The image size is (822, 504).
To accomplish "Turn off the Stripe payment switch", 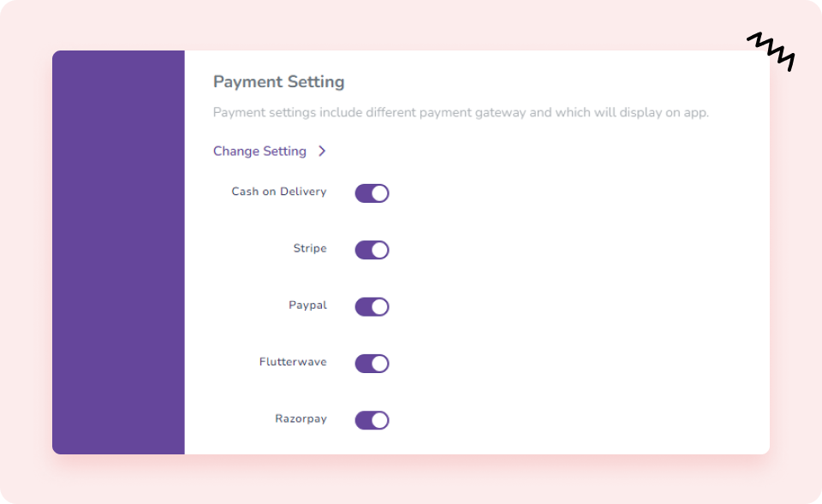I will point(372,250).
